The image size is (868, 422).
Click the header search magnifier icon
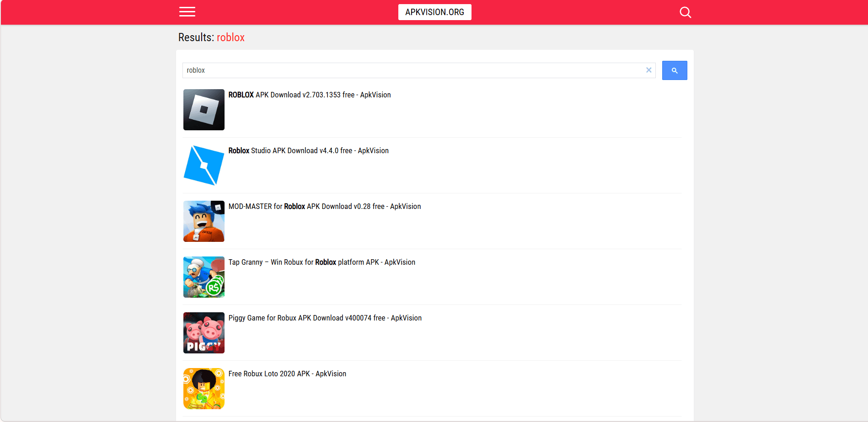tap(685, 12)
